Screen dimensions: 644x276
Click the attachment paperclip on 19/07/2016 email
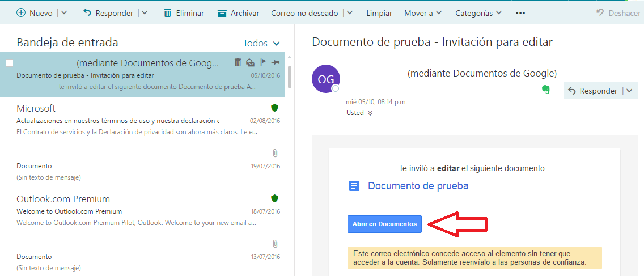pos(275,153)
